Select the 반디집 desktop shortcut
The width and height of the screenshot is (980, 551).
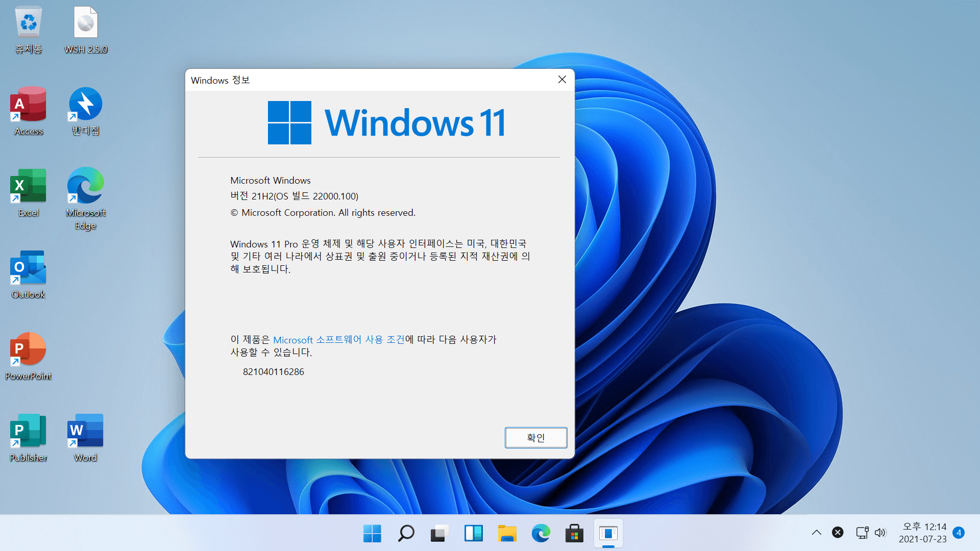86,111
